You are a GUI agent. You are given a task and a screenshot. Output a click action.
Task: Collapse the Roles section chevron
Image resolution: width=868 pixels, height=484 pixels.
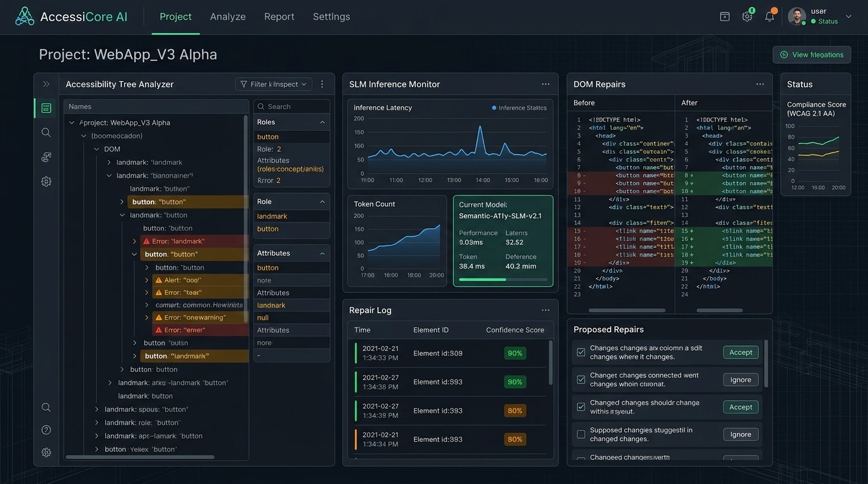tap(322, 122)
